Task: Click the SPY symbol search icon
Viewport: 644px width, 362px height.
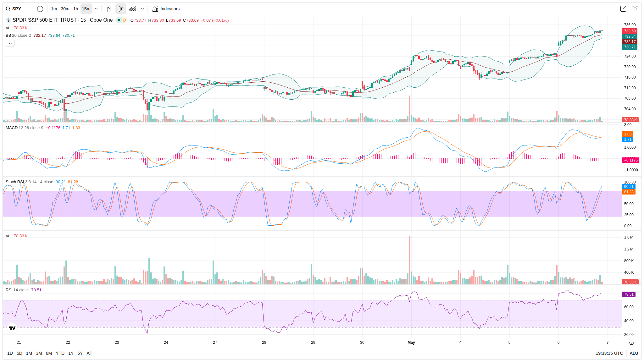Action: 8,9
